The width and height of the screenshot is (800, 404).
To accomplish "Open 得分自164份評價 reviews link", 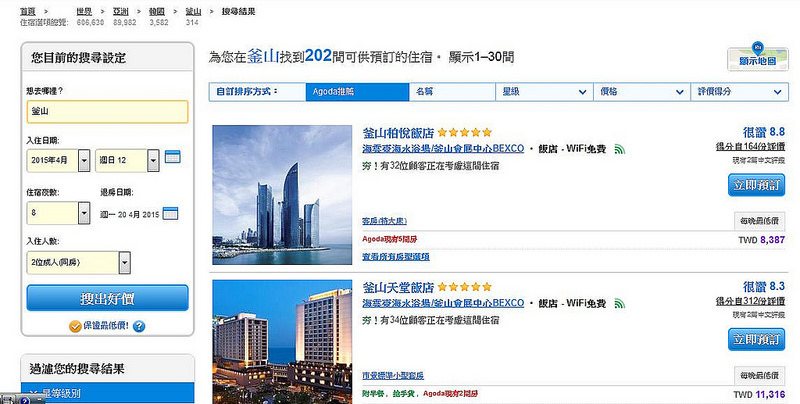I will tap(750, 147).
